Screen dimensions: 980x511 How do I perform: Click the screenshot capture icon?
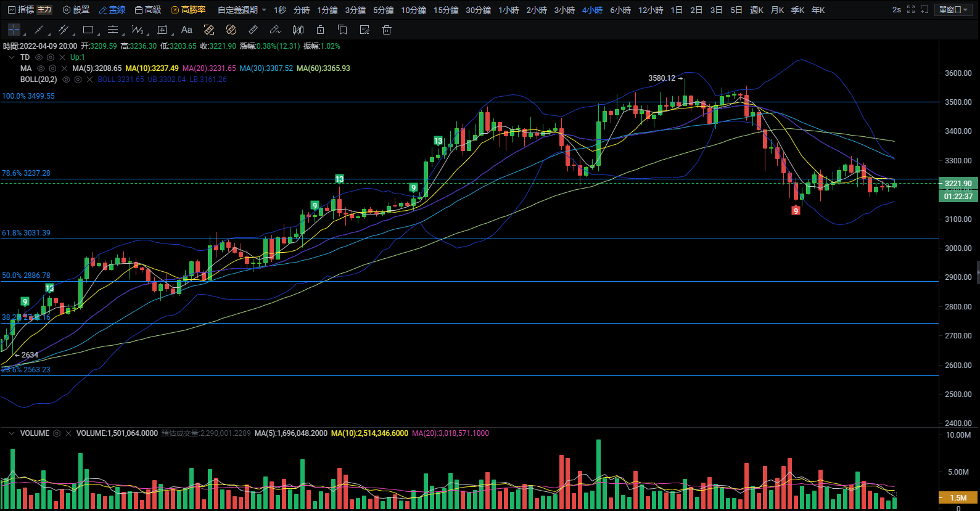924,10
